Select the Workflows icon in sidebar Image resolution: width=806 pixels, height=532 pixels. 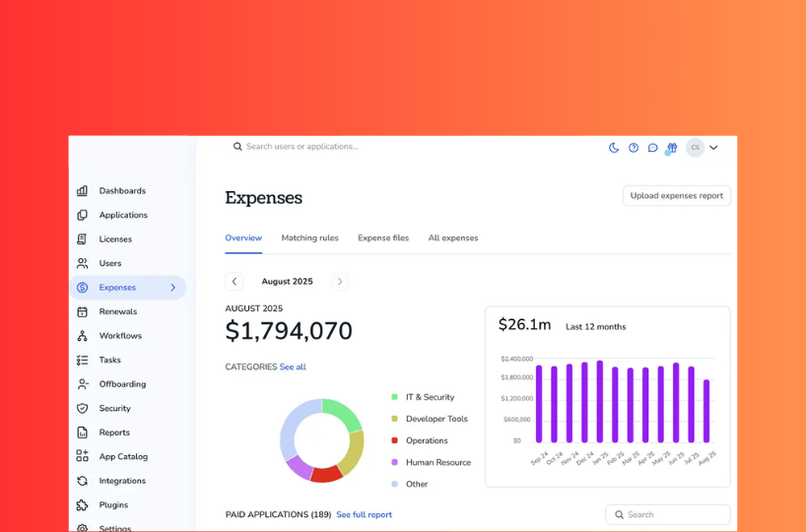(x=83, y=336)
